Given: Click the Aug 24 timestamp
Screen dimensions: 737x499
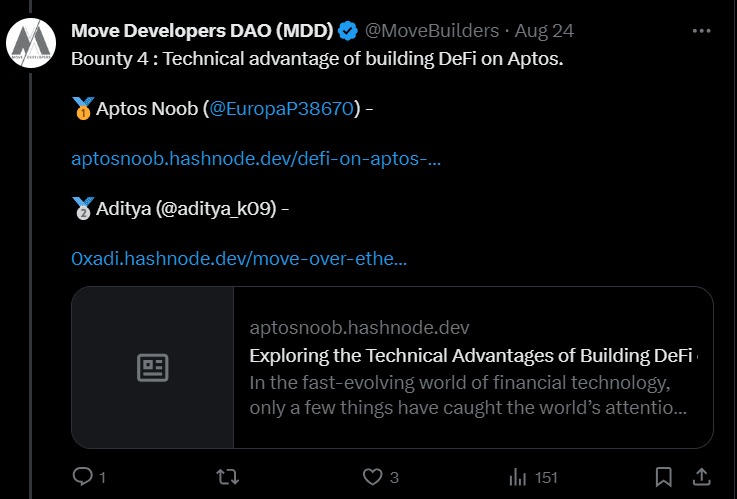Looking at the screenshot, I should tap(545, 31).
